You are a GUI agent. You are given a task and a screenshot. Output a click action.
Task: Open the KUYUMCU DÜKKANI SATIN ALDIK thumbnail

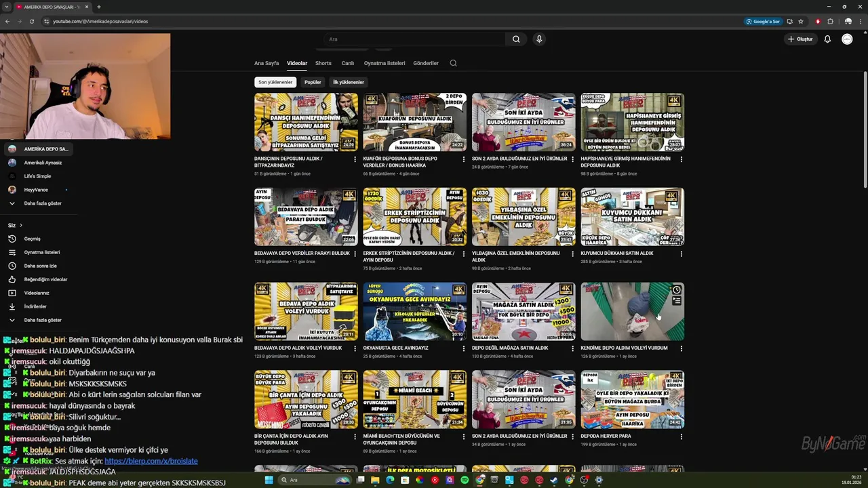click(632, 217)
